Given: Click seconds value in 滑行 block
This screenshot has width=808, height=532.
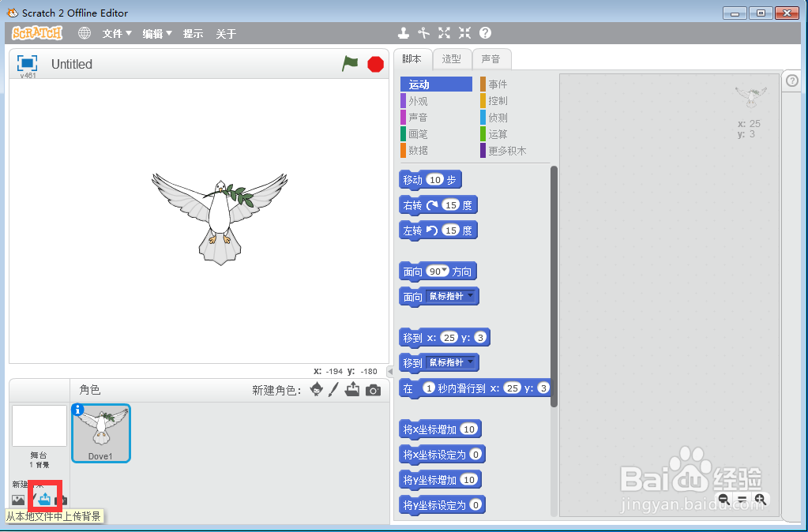Looking at the screenshot, I should (x=429, y=388).
